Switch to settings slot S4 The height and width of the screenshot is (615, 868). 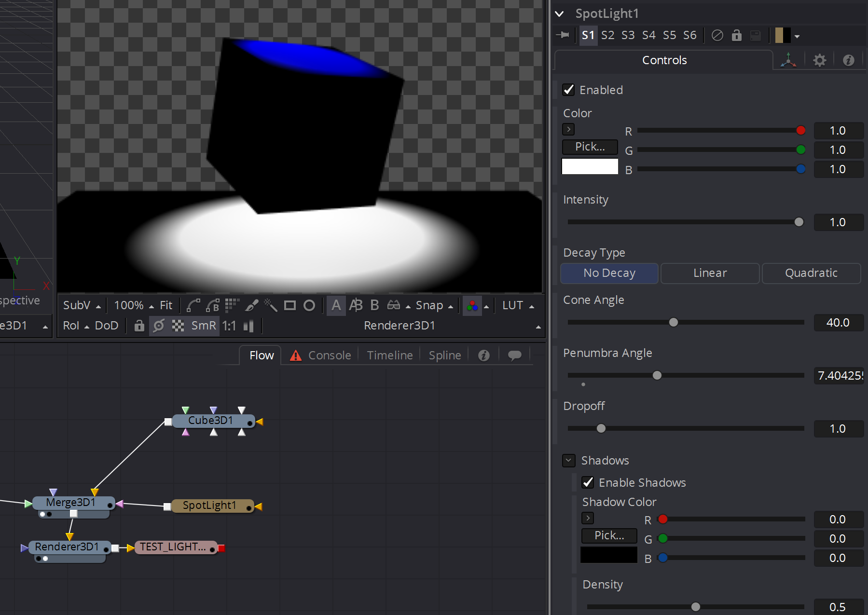(649, 35)
